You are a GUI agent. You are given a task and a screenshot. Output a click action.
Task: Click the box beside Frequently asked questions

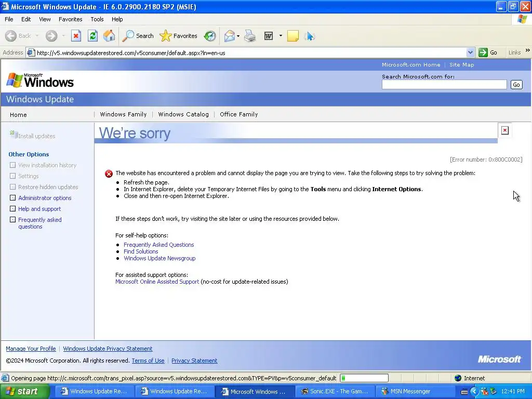(12, 220)
